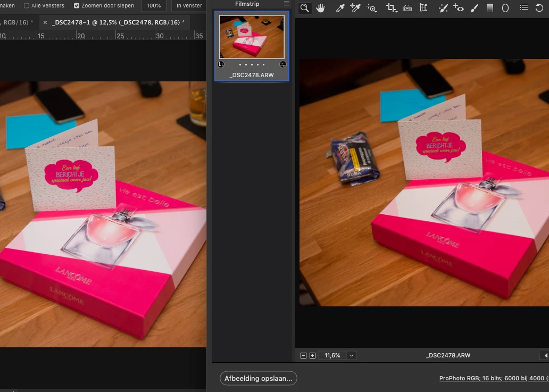Select the Zoom tool in Camera Raw toolbar
The width and height of the screenshot is (549, 392).
point(305,8)
